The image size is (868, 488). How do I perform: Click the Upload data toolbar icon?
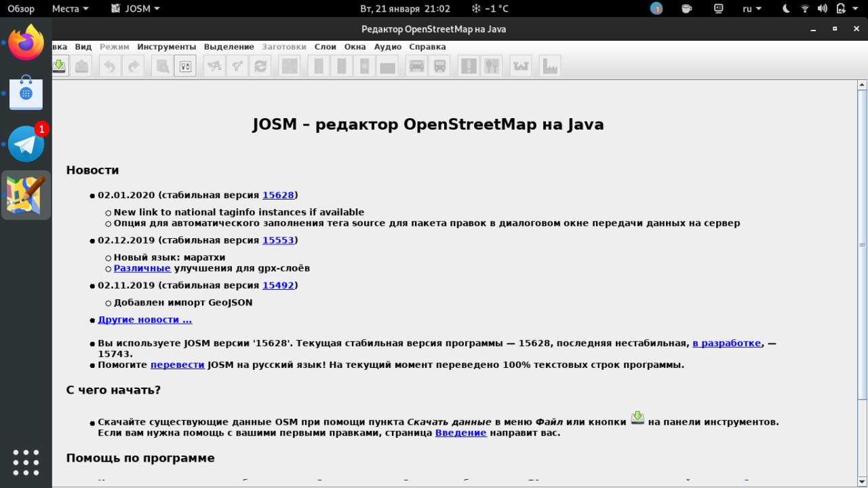pyautogui.click(x=81, y=66)
